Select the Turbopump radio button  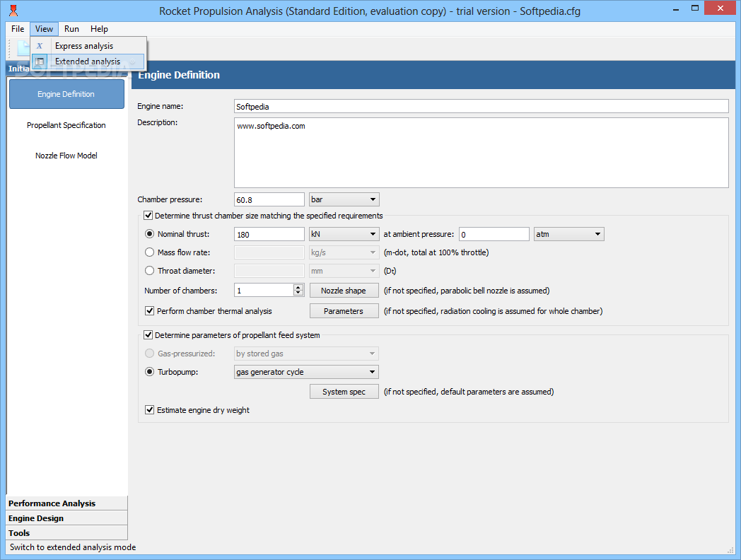150,372
